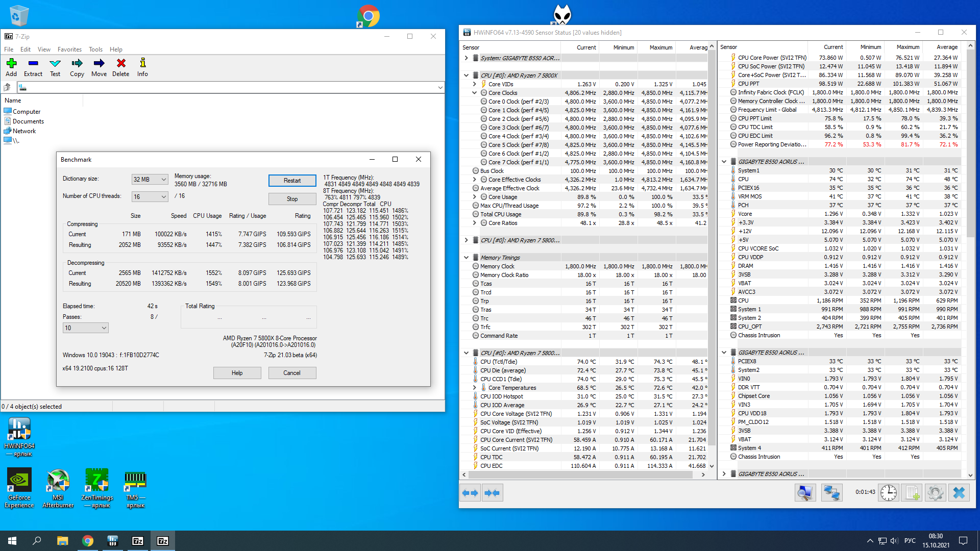
Task: Open HWiNFO sensor settings gear icon
Action: (935, 493)
